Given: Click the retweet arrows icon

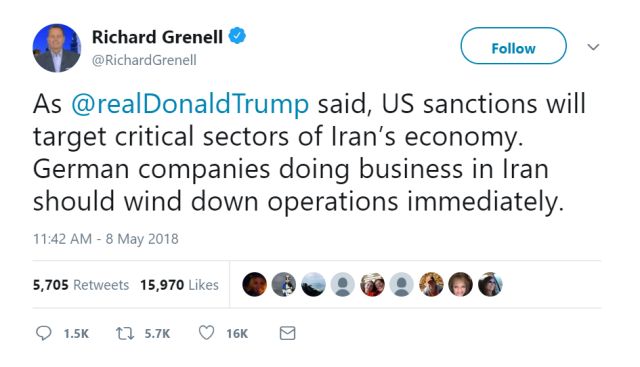Looking at the screenshot, I should [x=124, y=334].
